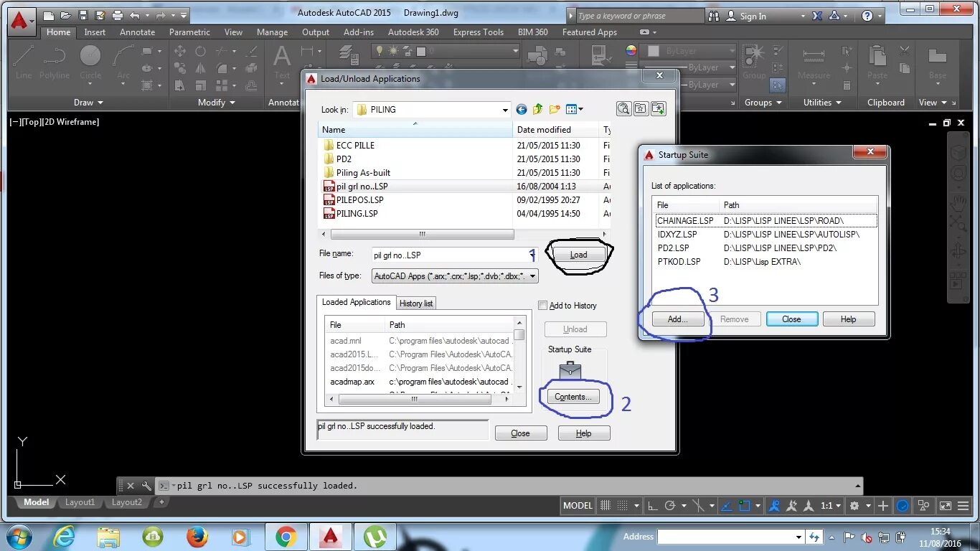Open the Look in PILING folder dropdown
The height and width of the screenshot is (551, 980).
506,110
